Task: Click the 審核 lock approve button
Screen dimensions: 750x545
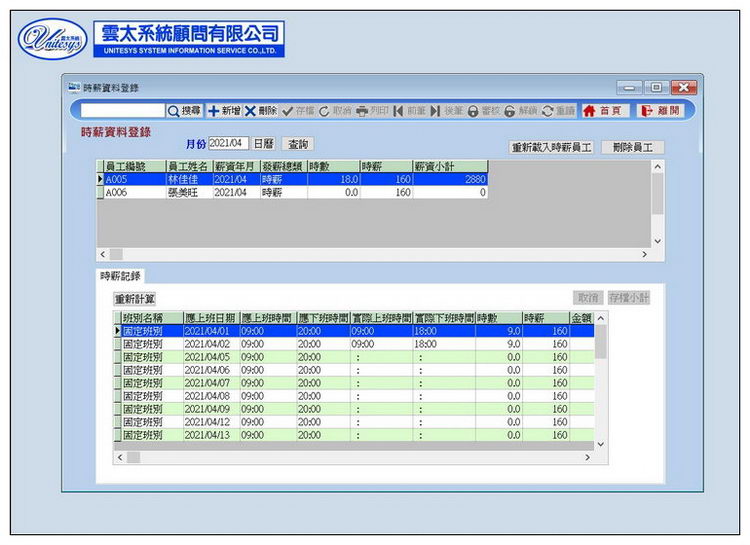Action: [x=483, y=111]
